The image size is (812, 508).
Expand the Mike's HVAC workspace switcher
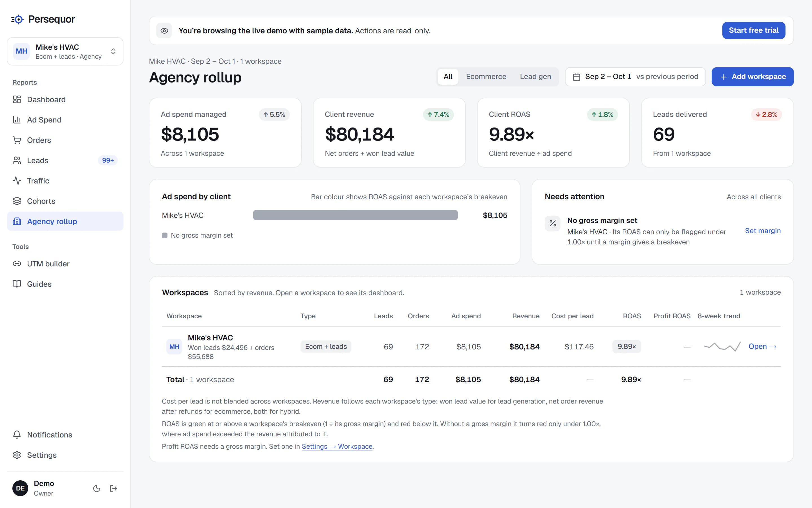coord(65,51)
